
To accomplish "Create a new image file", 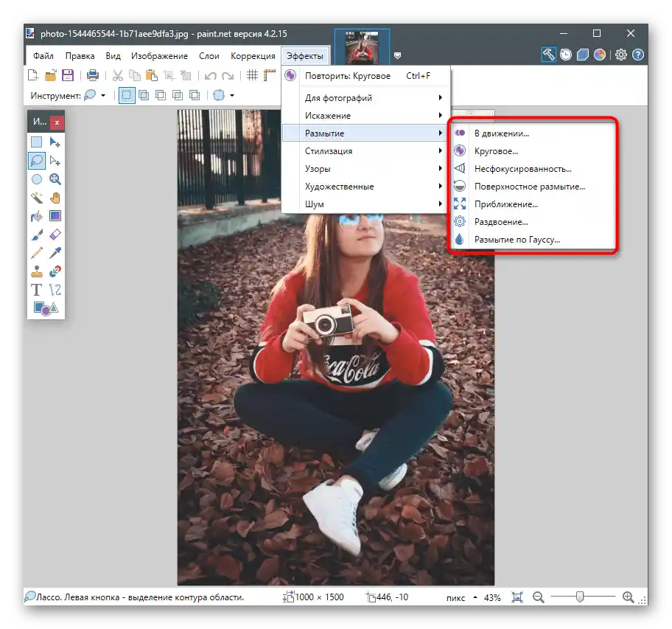I will [x=33, y=75].
